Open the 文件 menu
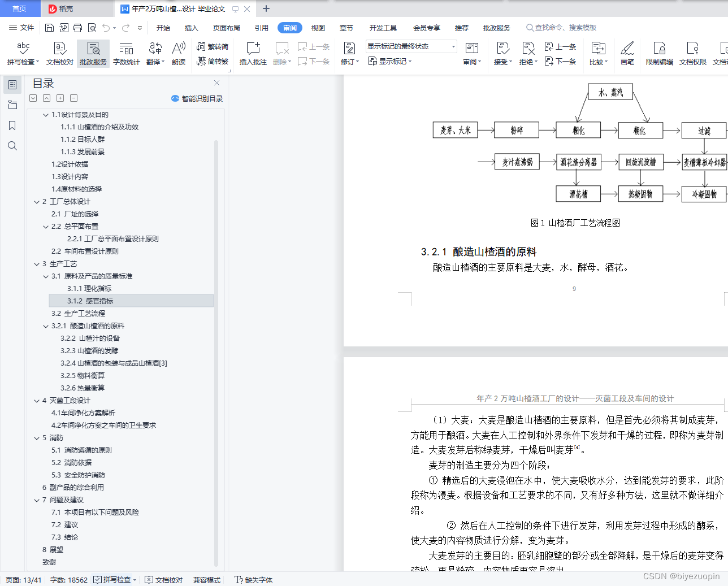 coord(21,28)
